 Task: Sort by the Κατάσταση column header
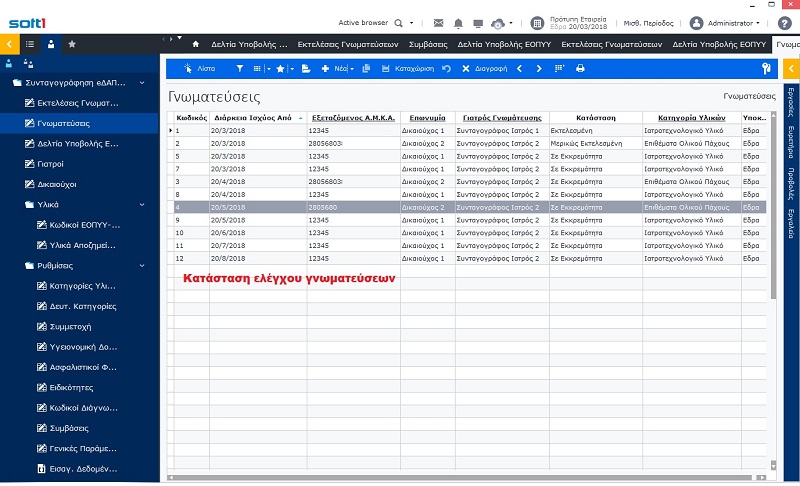pos(595,118)
